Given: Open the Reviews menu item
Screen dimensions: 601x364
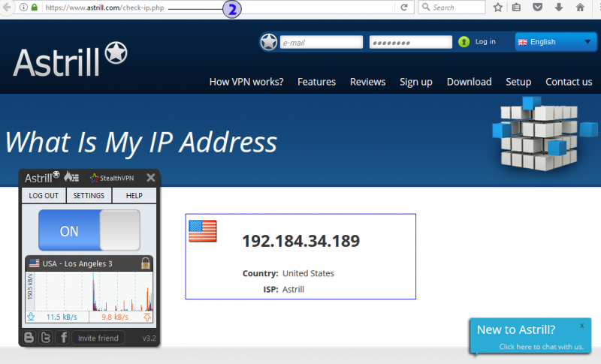Looking at the screenshot, I should [367, 82].
